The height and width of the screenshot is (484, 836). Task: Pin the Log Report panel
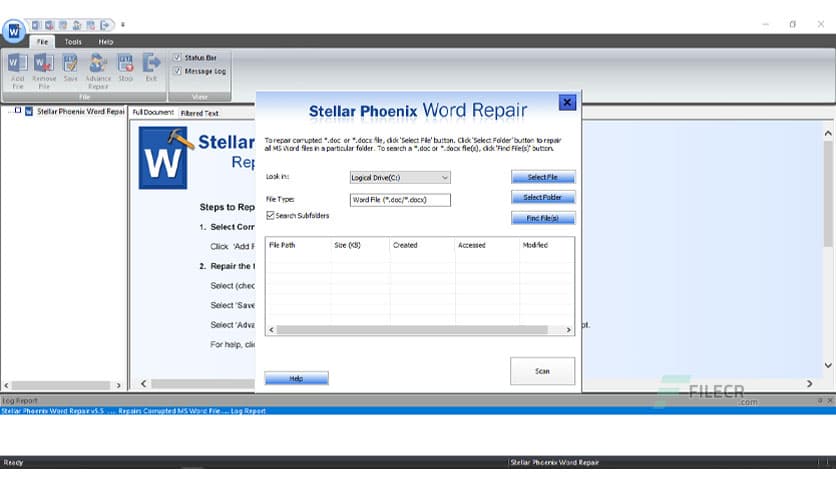(x=819, y=400)
